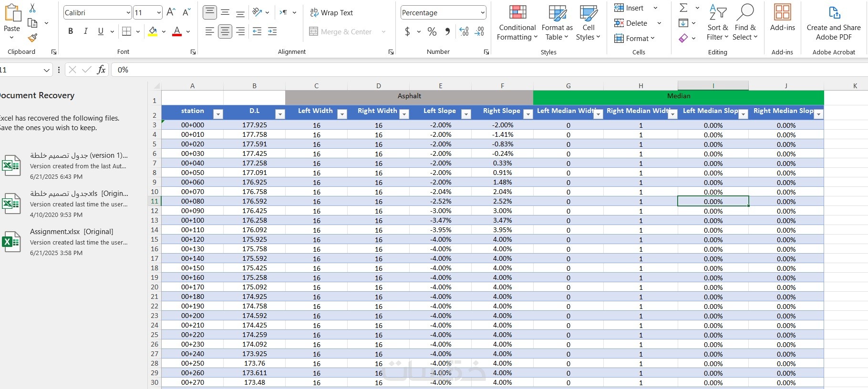Screen dimensions: 868x389
Task: Toggle Italic formatting
Action: pyautogui.click(x=85, y=31)
